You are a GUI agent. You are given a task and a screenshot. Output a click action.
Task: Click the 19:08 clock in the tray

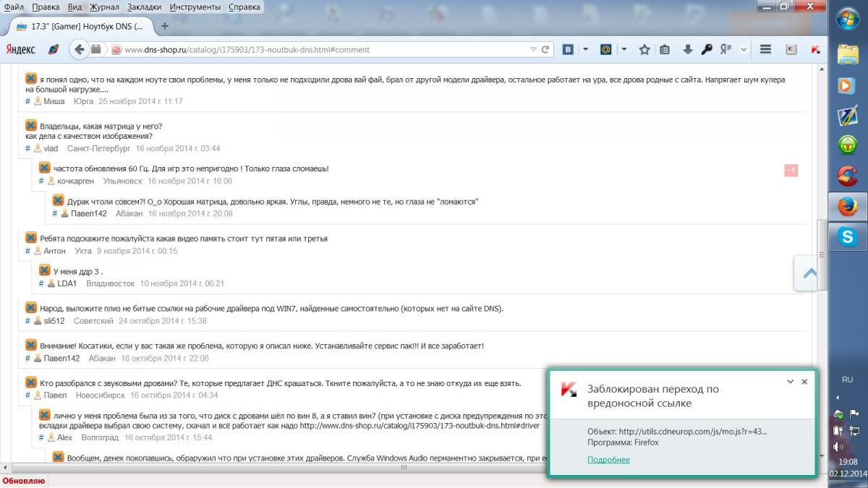[x=848, y=461]
